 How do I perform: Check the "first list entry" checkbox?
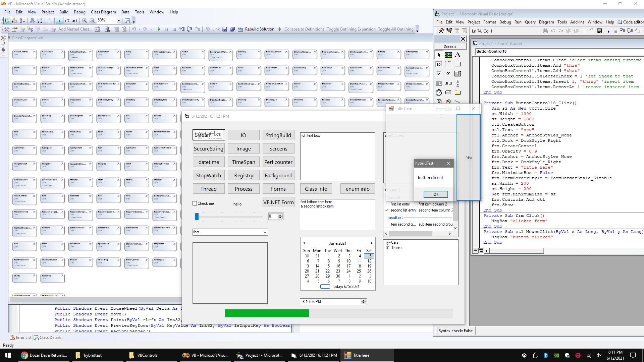pyautogui.click(x=386, y=204)
